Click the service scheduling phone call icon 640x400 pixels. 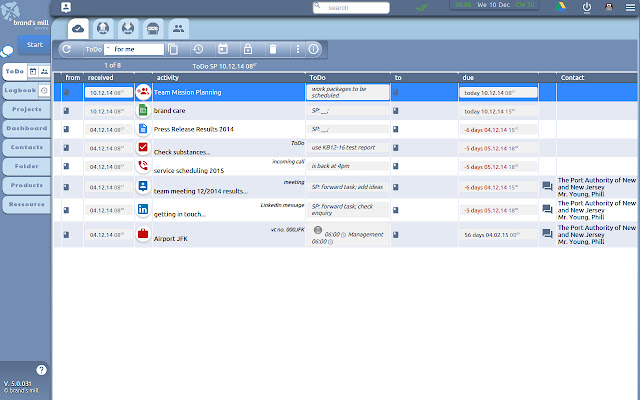(x=143, y=166)
